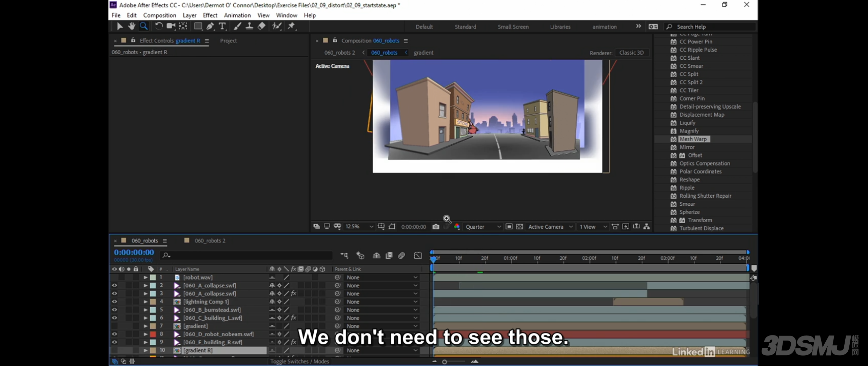
Task: Select the Selection arrow tool
Action: (x=119, y=26)
